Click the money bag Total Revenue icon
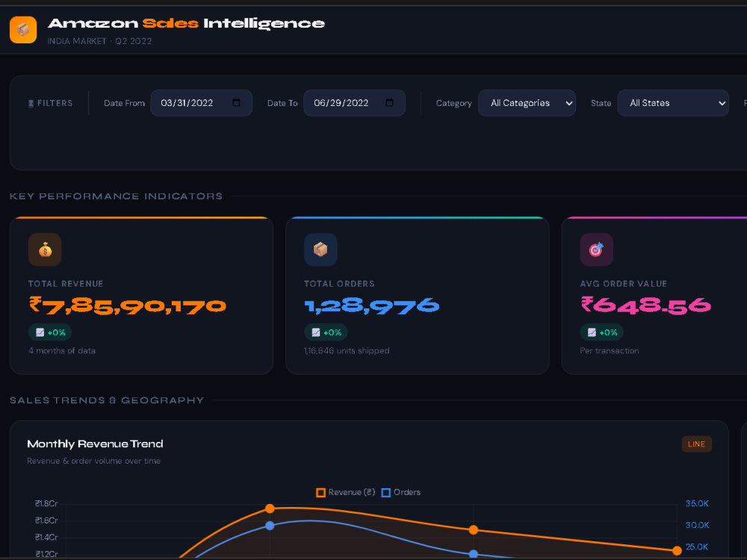The height and width of the screenshot is (560, 747). click(x=45, y=249)
